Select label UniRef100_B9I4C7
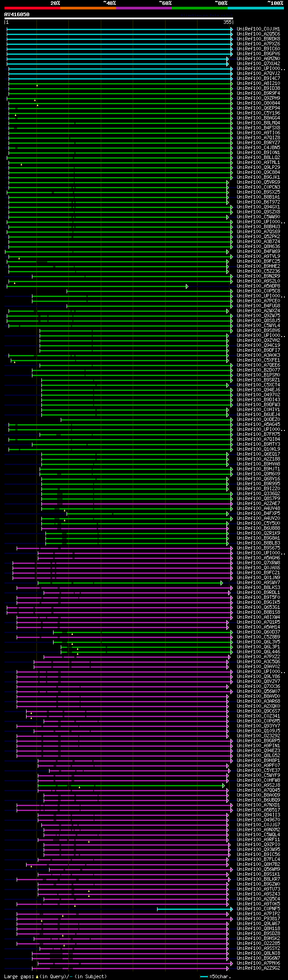288x980 pixels. (x=258, y=78)
